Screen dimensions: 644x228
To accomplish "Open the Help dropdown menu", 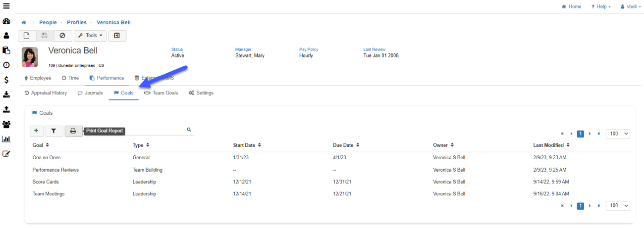I will (x=601, y=6).
